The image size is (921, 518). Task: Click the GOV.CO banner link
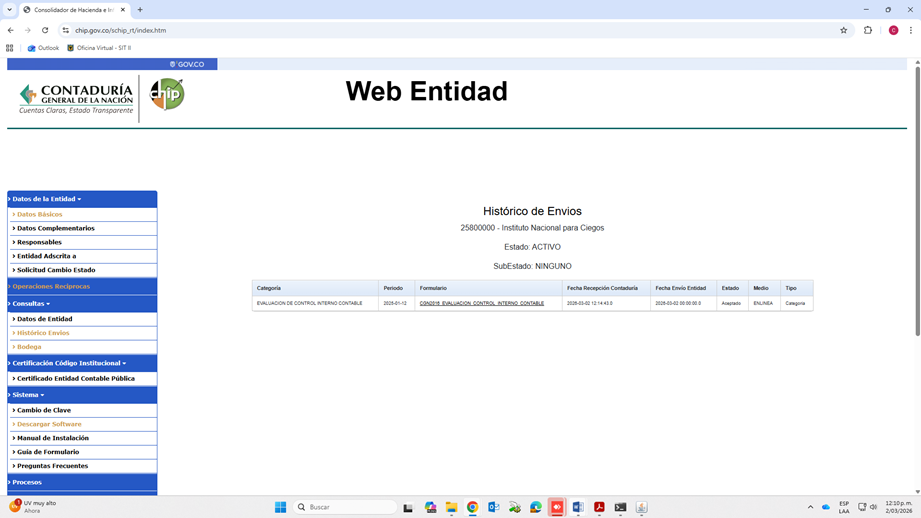coord(187,64)
